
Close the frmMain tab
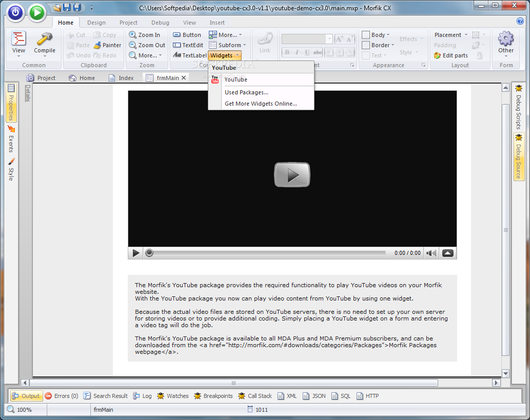tap(184, 78)
